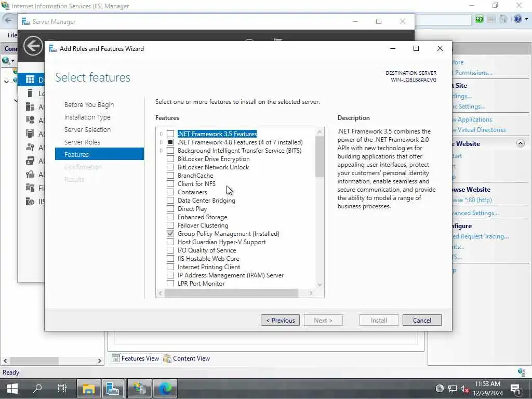
Task: Check the IIS Hostable Web Core box
Action: 170,259
